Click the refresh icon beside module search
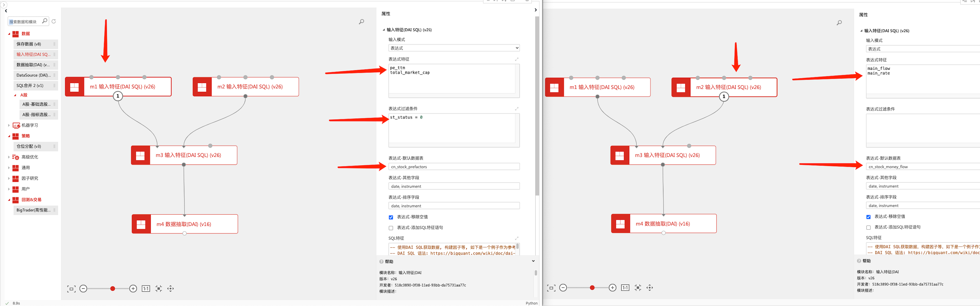The height and width of the screenshot is (306, 980). (x=54, y=21)
